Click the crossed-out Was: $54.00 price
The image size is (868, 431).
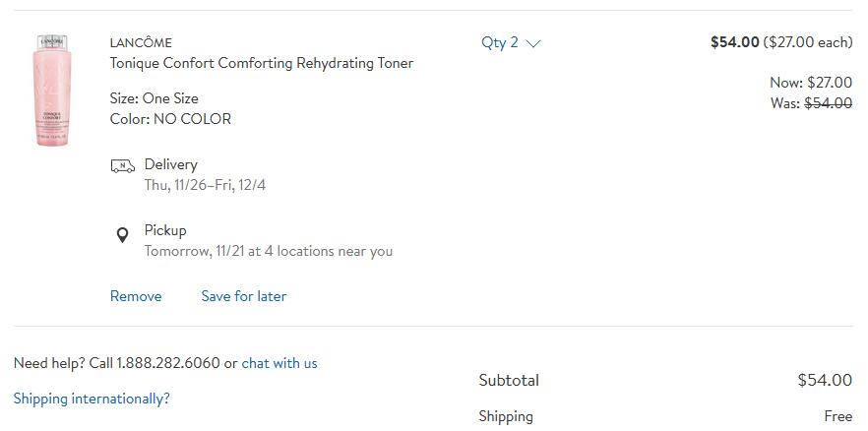811,102
